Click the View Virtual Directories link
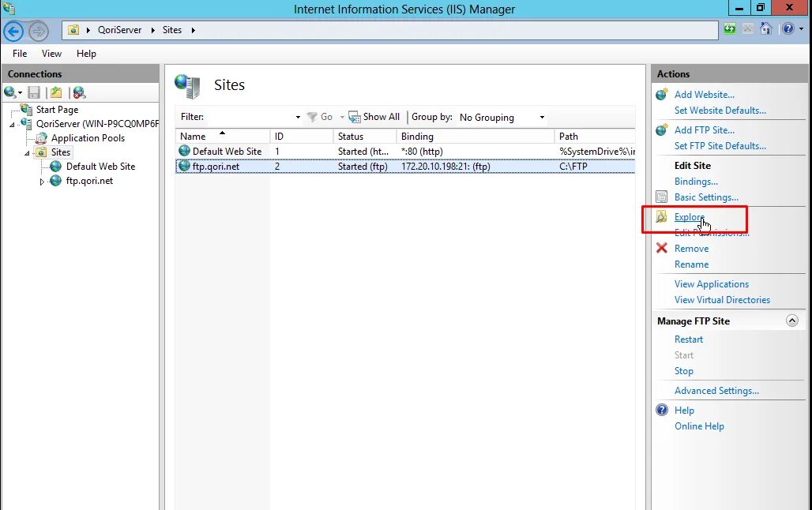This screenshot has width=812, height=510. [x=722, y=300]
